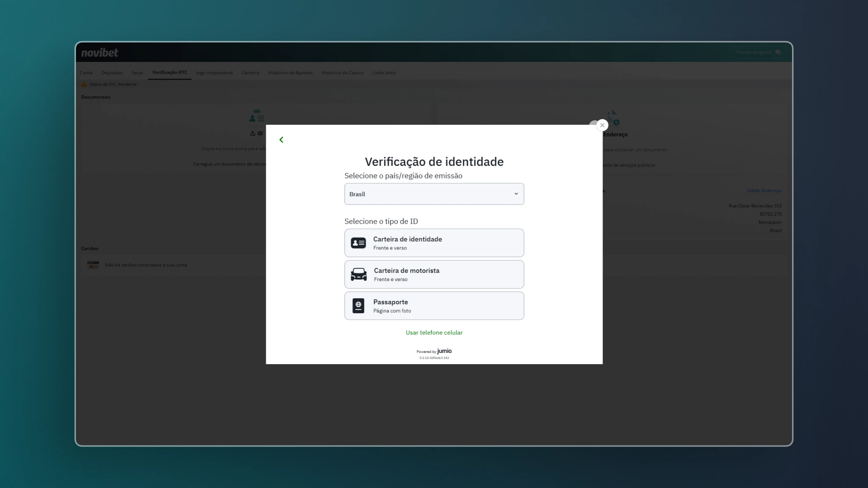868x488 pixels.
Task: Choose Carteira de motorista ID type
Action: [434, 274]
